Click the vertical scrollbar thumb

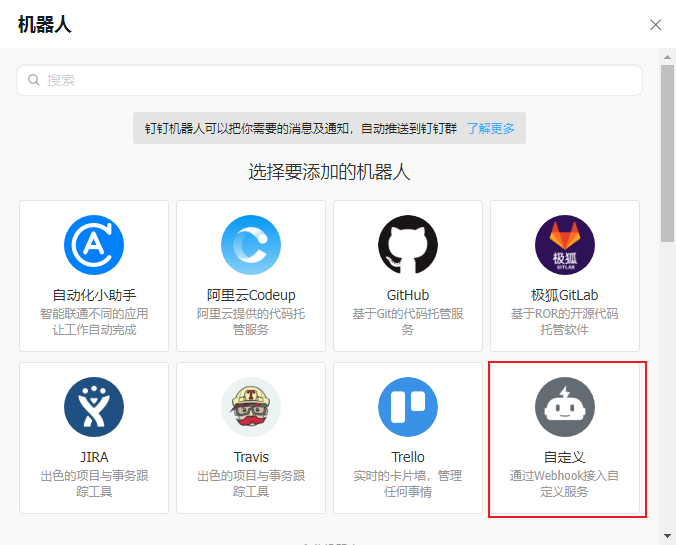pyautogui.click(x=667, y=153)
